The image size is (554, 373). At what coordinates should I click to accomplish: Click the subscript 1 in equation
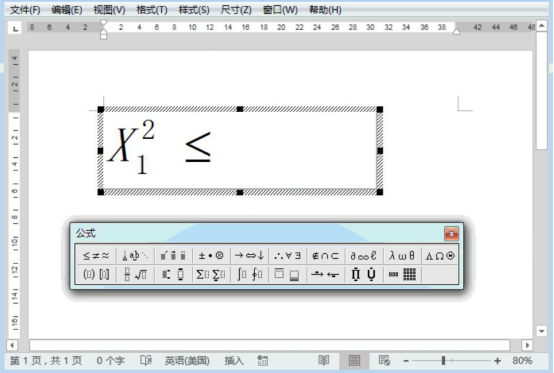click(142, 164)
